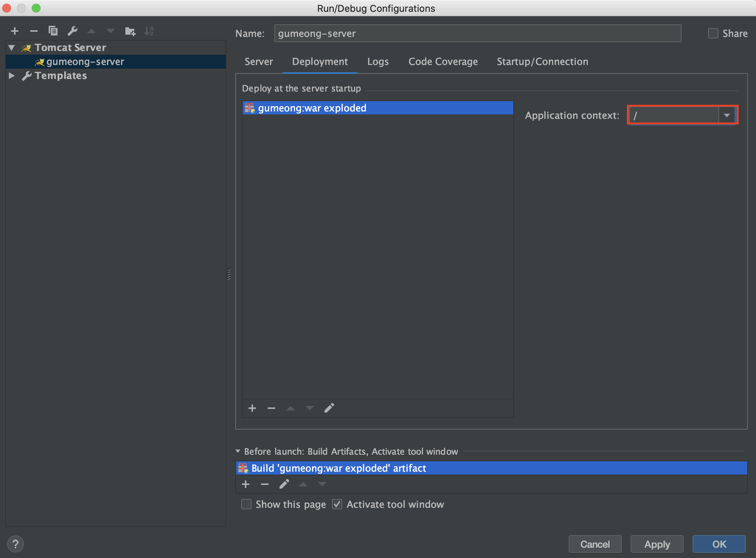The image size is (756, 558).
Task: Create new folder in configurations toolbar
Action: pyautogui.click(x=130, y=31)
